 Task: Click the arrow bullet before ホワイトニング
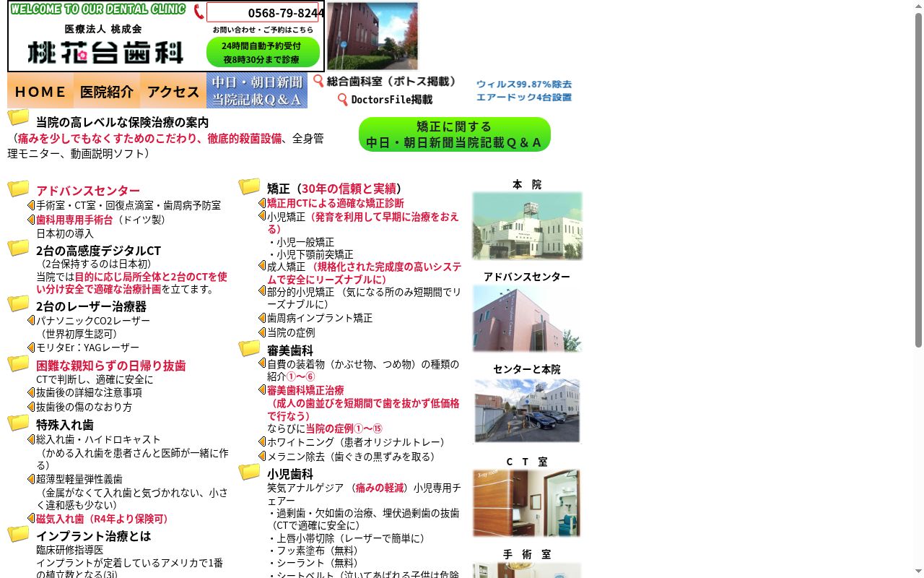click(262, 441)
